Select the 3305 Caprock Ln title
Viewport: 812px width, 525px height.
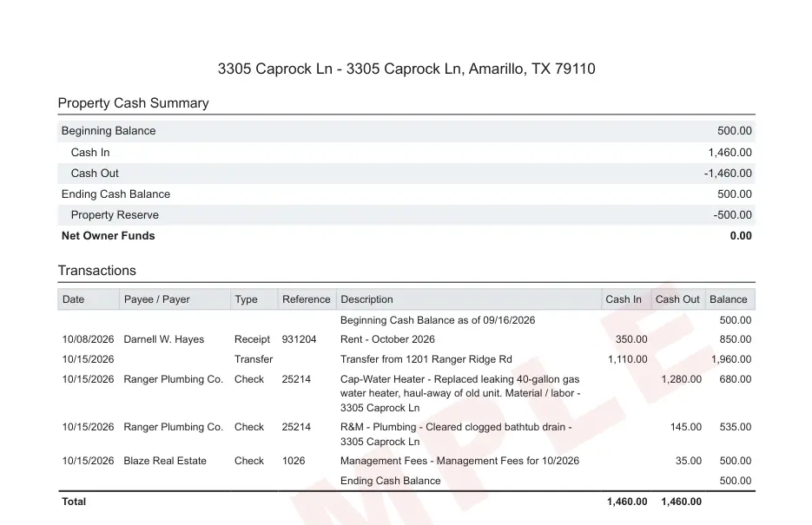point(406,69)
